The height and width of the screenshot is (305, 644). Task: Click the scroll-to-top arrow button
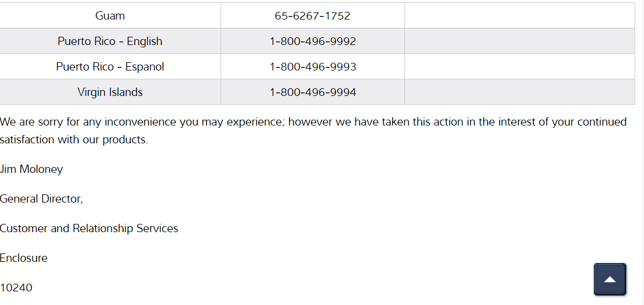(610, 279)
